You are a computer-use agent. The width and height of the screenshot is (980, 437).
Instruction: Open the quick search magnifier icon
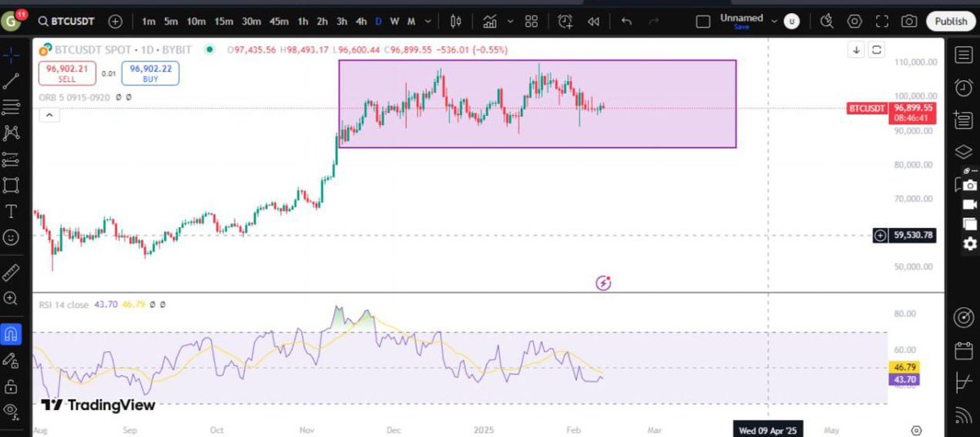click(x=827, y=21)
